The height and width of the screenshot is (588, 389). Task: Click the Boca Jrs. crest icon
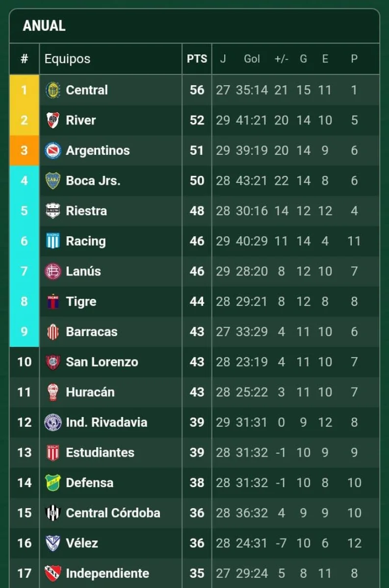[52, 181]
